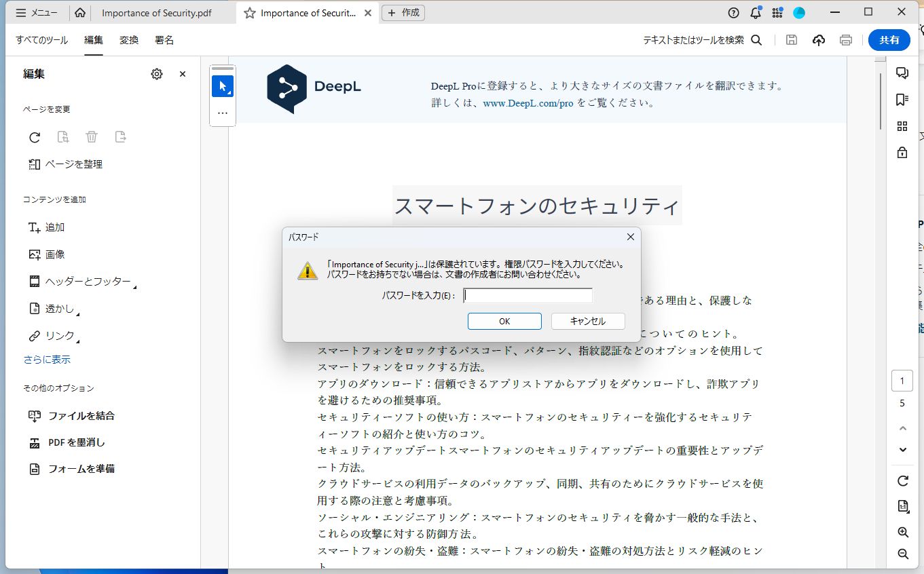
Task: Zoom out using the magnifier minus icon
Action: tap(902, 554)
